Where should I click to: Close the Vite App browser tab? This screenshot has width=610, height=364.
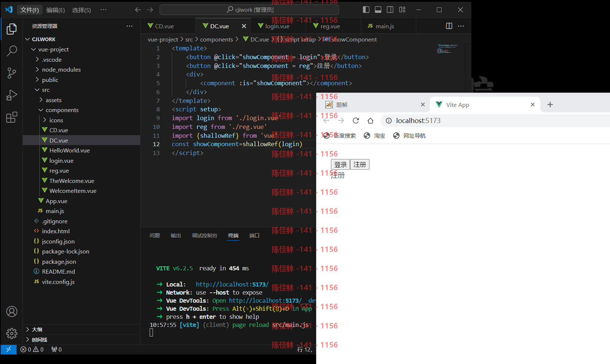point(532,105)
